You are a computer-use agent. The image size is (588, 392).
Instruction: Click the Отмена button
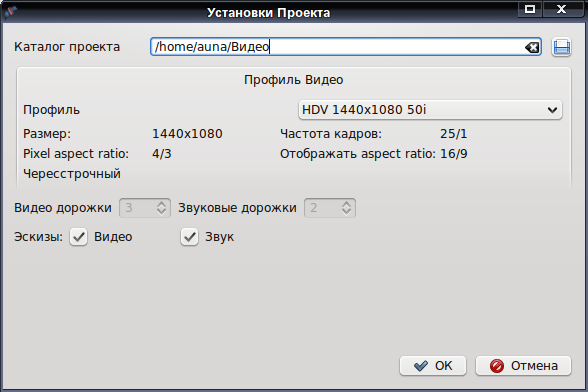tap(524, 366)
